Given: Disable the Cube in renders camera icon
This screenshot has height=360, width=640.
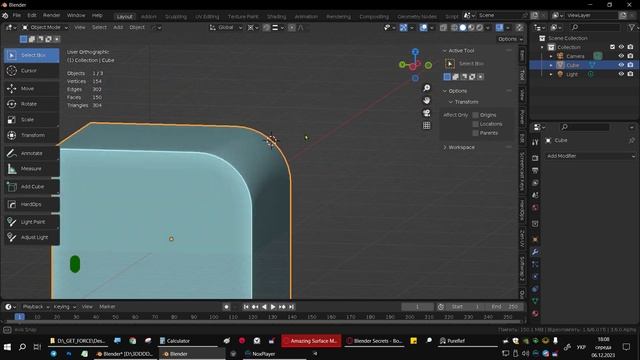Looking at the screenshot, I should pyautogui.click(x=630, y=65).
